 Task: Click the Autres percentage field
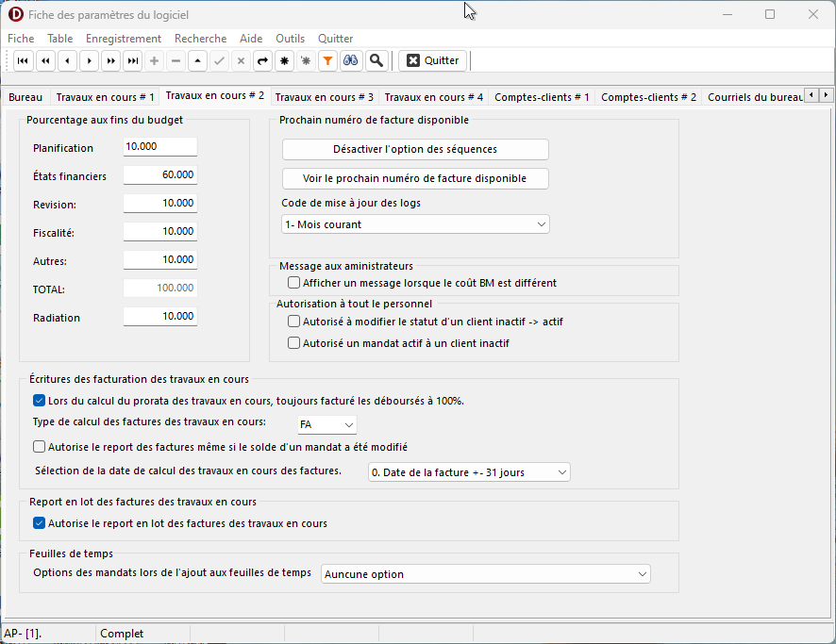(160, 259)
